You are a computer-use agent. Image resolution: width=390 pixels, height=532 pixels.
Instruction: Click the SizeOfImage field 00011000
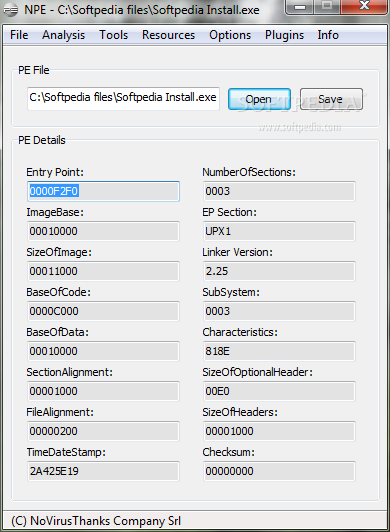(x=103, y=271)
